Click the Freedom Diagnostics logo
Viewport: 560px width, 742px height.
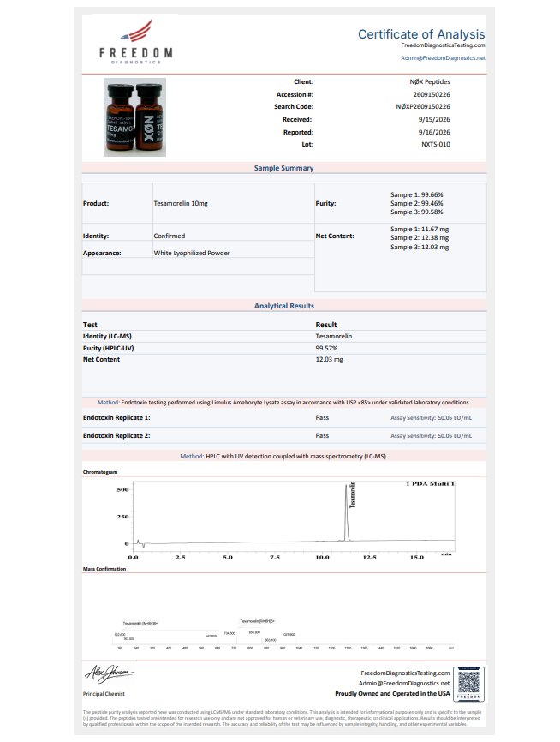pyautogui.click(x=136, y=42)
